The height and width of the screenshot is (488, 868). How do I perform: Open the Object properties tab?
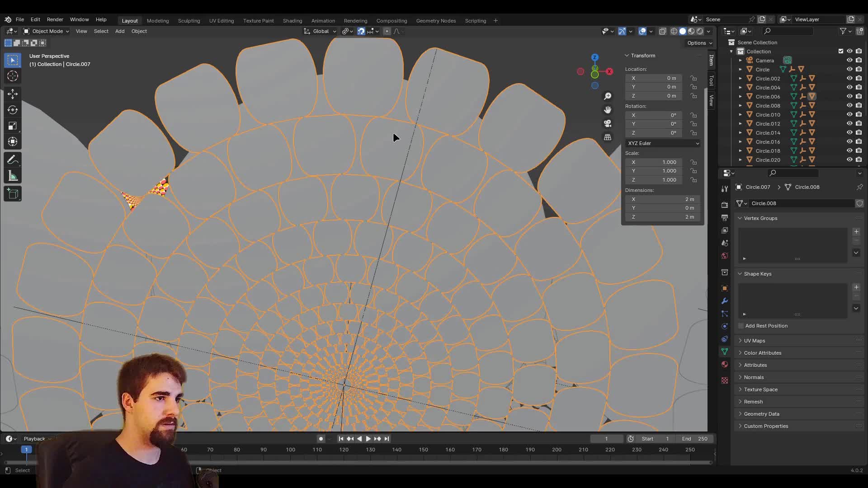pos(725,288)
